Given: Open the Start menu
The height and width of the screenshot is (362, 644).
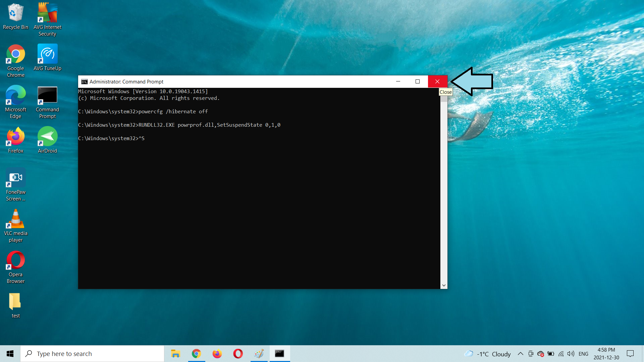Looking at the screenshot, I should point(9,354).
